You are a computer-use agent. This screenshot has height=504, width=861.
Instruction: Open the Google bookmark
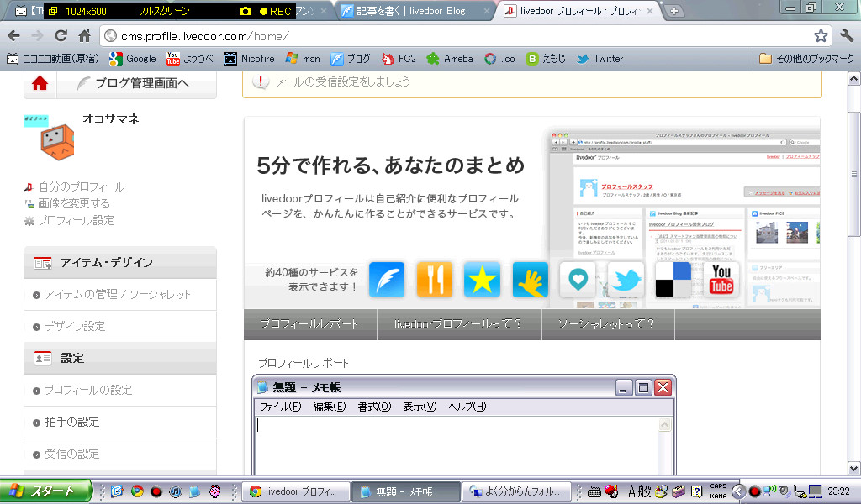pos(132,59)
